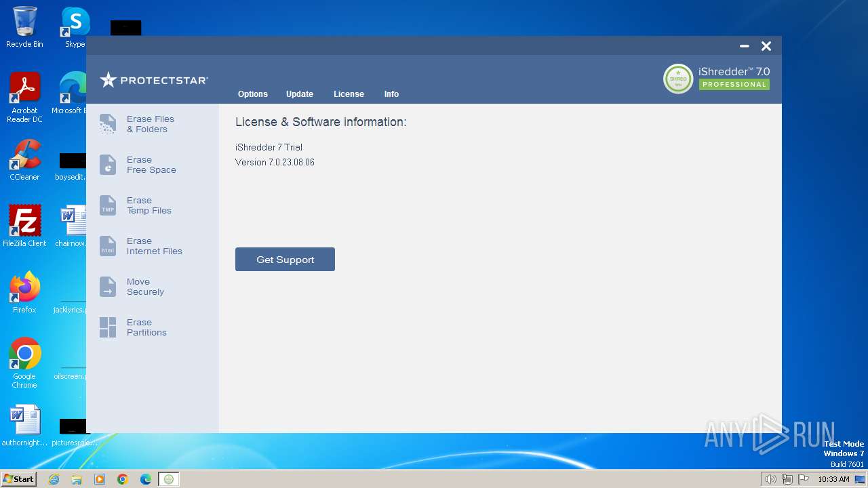Open Internet Explorer from the taskbar
Image resolution: width=868 pixels, height=488 pixels.
coord(54,479)
